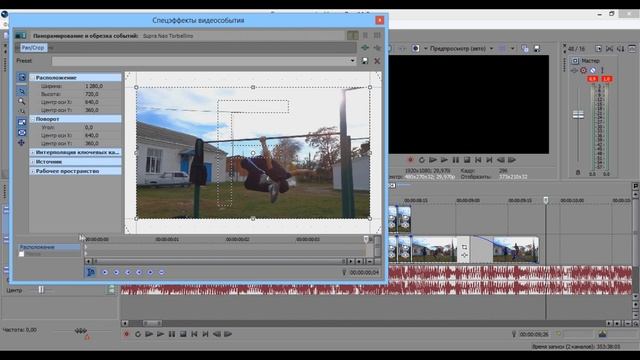
Task: Toggle Sync Cursor in keyframe controller
Action: pos(91,272)
